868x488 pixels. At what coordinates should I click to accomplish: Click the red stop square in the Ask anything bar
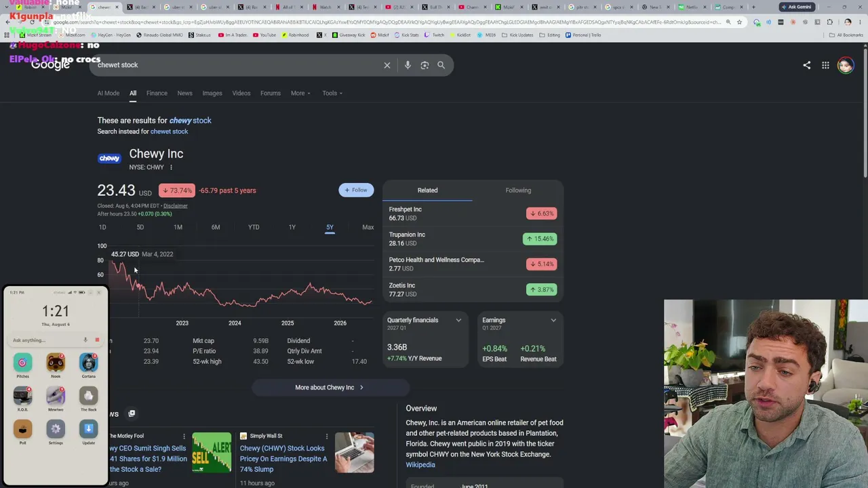tap(97, 340)
